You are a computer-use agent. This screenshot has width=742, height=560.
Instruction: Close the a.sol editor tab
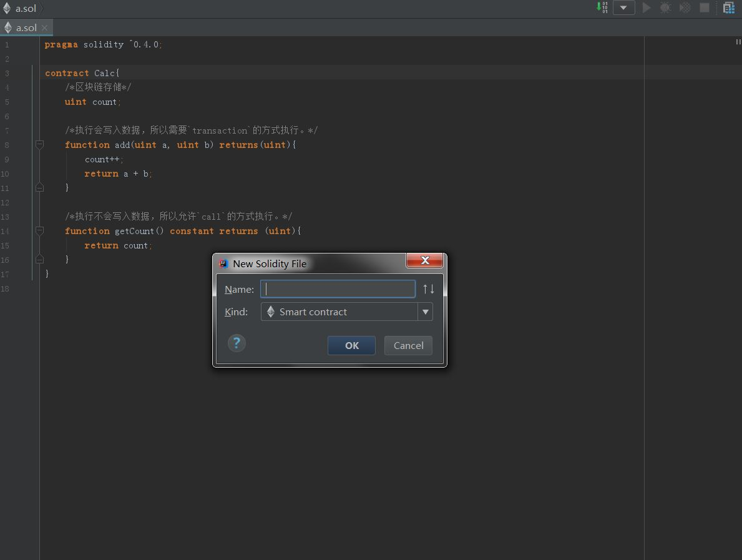44,28
